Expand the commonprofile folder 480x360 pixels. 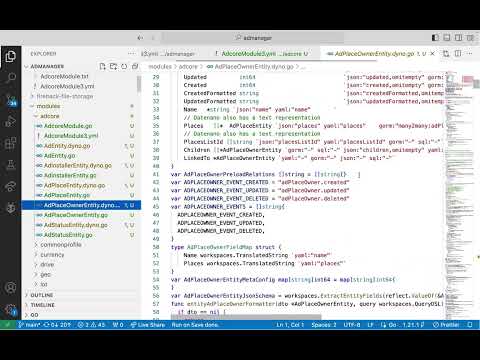[x=61, y=244]
